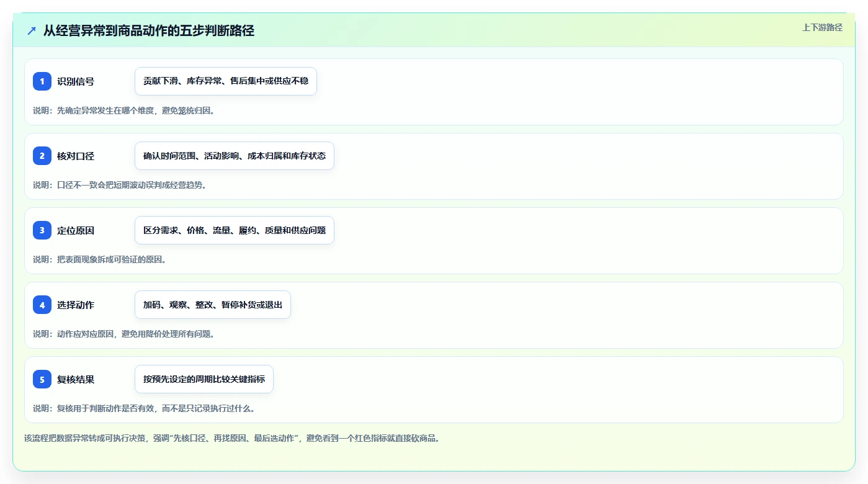This screenshot has width=868, height=484.
Task: Click the arrow icon beside the panel title
Action: coord(32,30)
